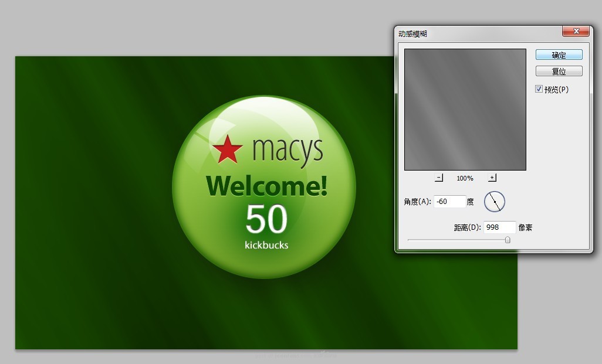Click the plus icon to zoom in preview
This screenshot has width=602, height=364.
tap(492, 176)
